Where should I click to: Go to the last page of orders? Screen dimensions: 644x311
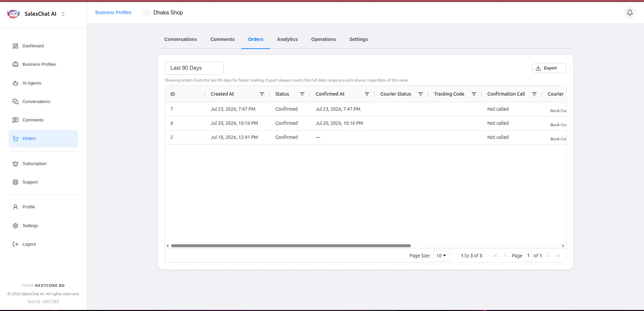tap(558, 256)
